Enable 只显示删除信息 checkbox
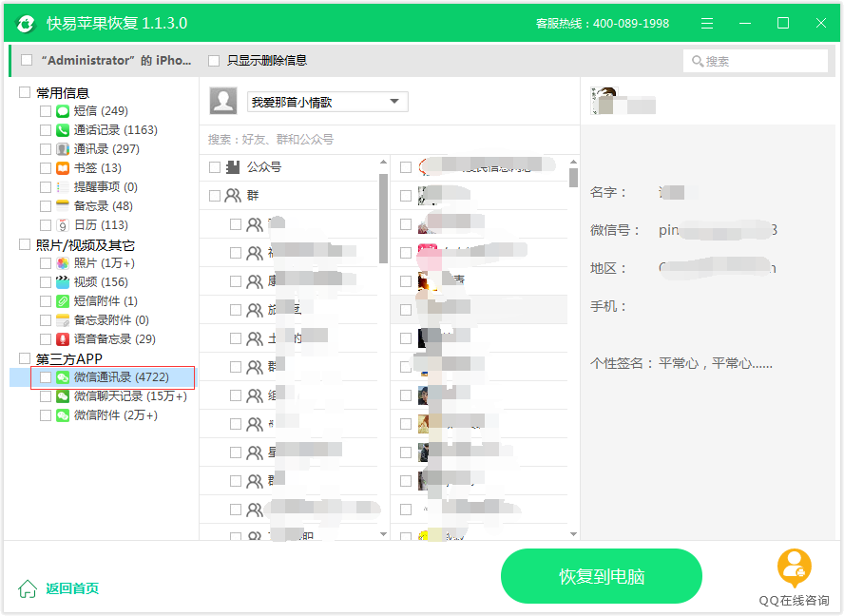This screenshot has width=844, height=616. (214, 61)
